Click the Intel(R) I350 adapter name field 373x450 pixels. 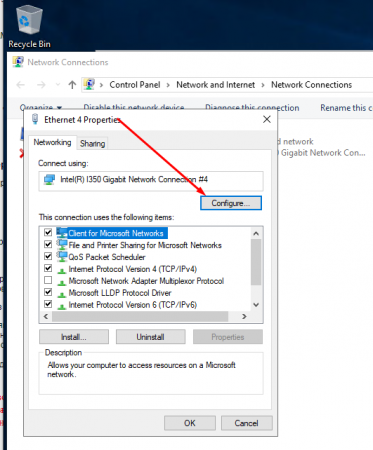click(151, 181)
